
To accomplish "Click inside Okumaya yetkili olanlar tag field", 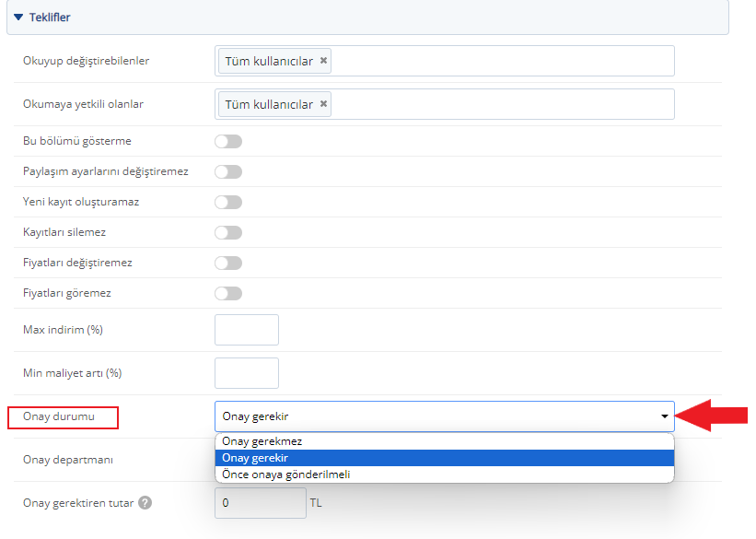I will coord(502,104).
